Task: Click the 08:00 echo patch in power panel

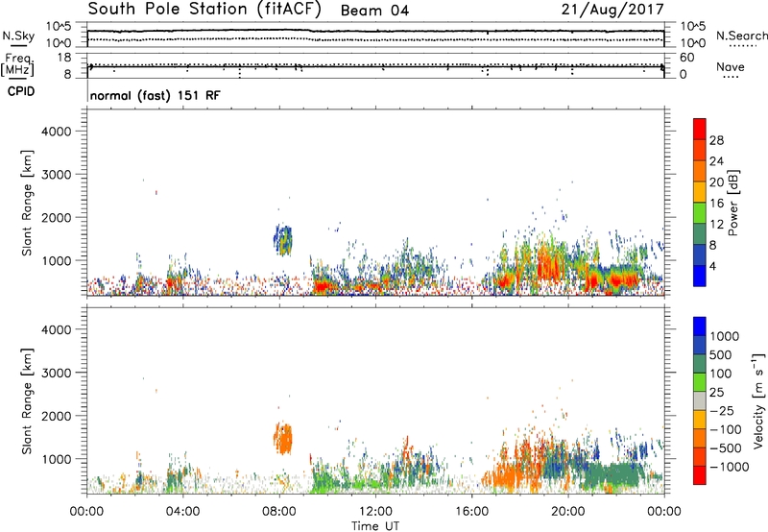Action: pyautogui.click(x=282, y=240)
